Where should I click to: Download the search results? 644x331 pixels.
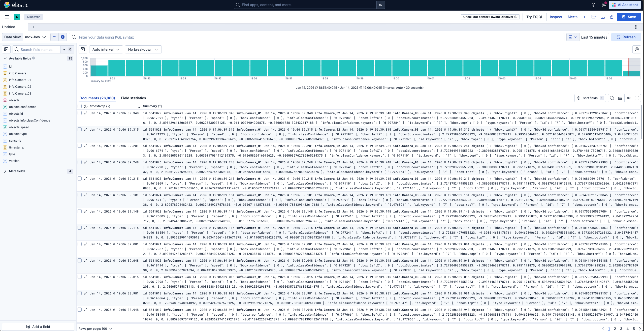click(603, 17)
